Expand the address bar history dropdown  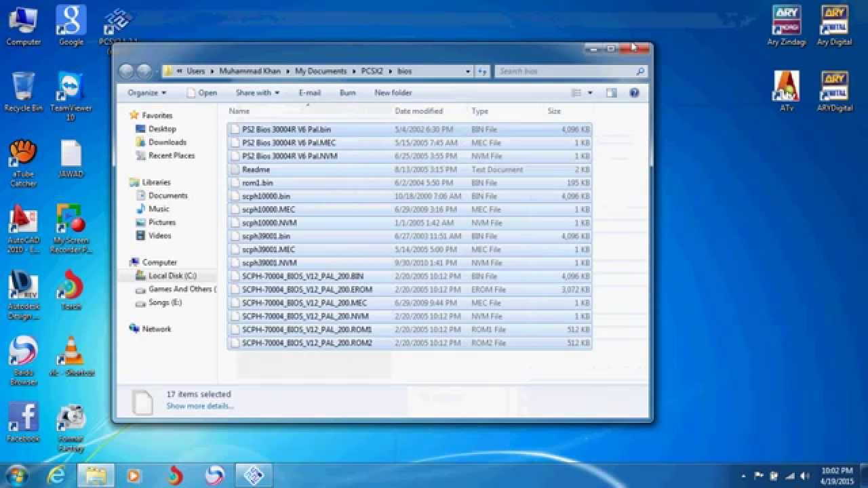pyautogui.click(x=468, y=71)
